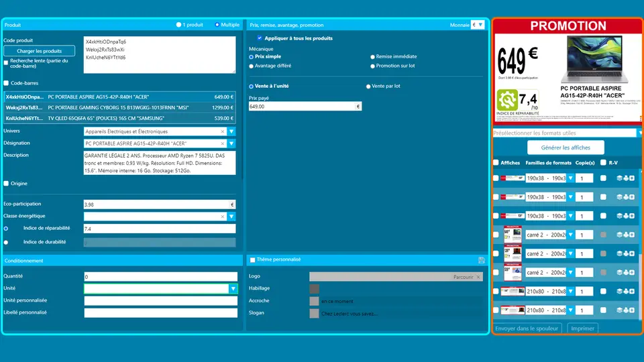This screenshot has height=362, width=644.
Task: Open format dropdown of last 210x80 row
Action: pyautogui.click(x=570, y=310)
